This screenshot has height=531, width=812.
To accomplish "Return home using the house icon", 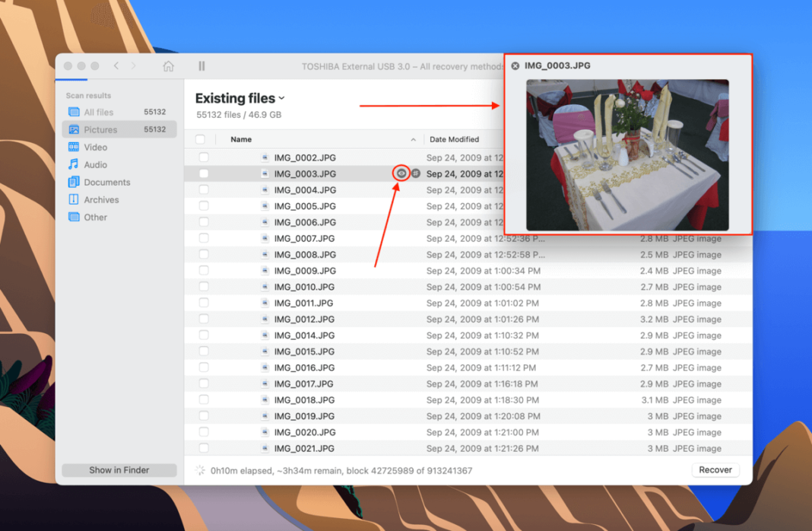I will click(x=168, y=66).
